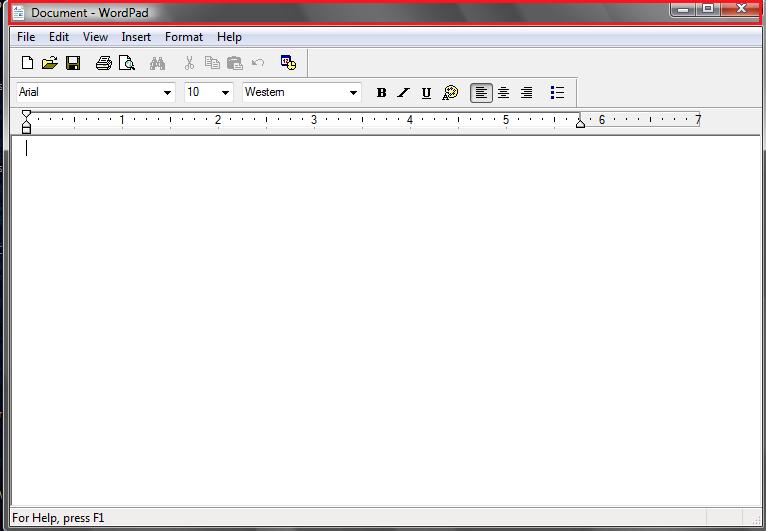Toggle Underline formatting
The image size is (766, 531).
(427, 93)
